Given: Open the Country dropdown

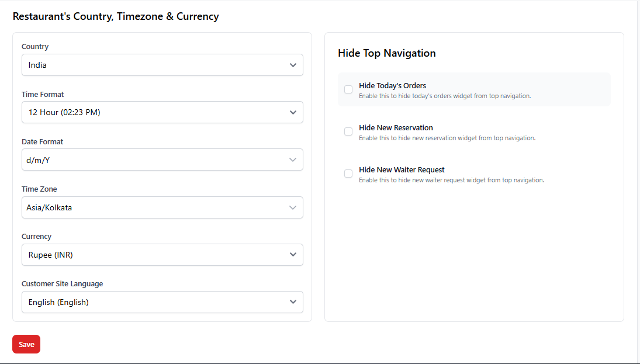Looking at the screenshot, I should 162,65.
